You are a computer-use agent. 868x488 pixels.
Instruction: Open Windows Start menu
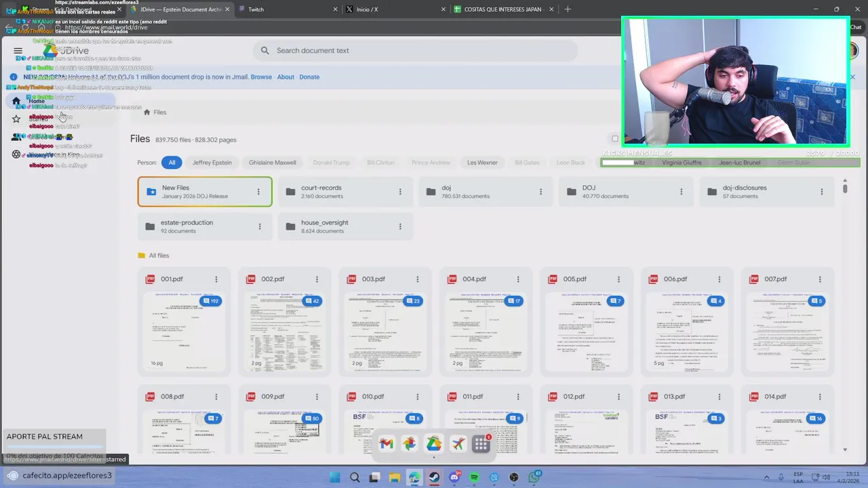(334, 478)
